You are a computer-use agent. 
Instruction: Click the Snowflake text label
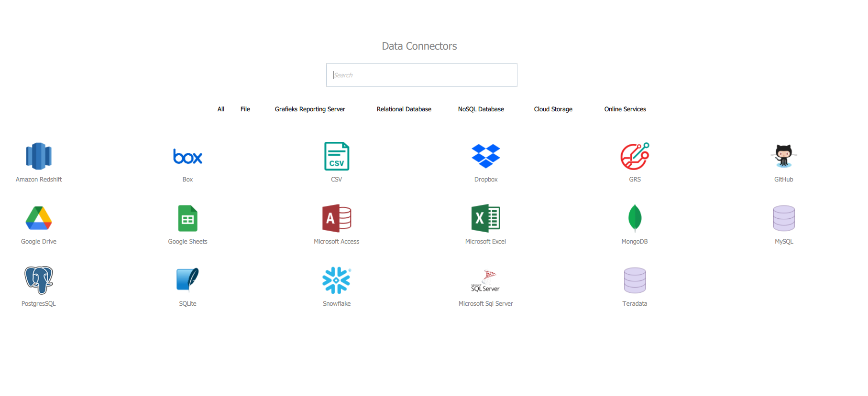(x=337, y=304)
